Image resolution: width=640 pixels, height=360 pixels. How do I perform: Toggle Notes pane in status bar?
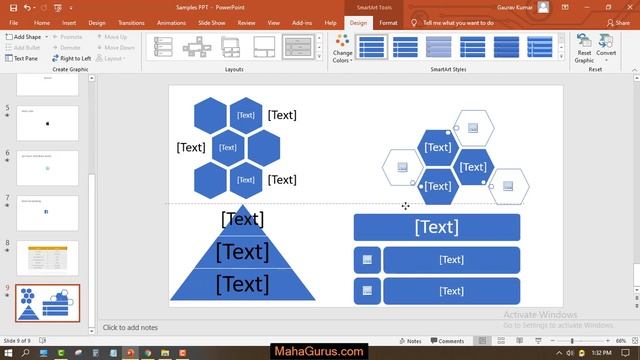tap(410, 341)
